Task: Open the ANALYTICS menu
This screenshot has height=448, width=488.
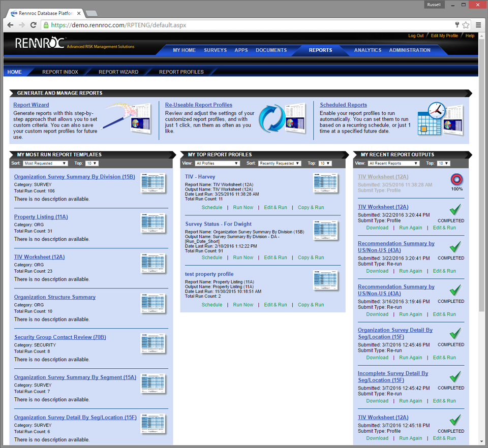Action: coord(368,50)
